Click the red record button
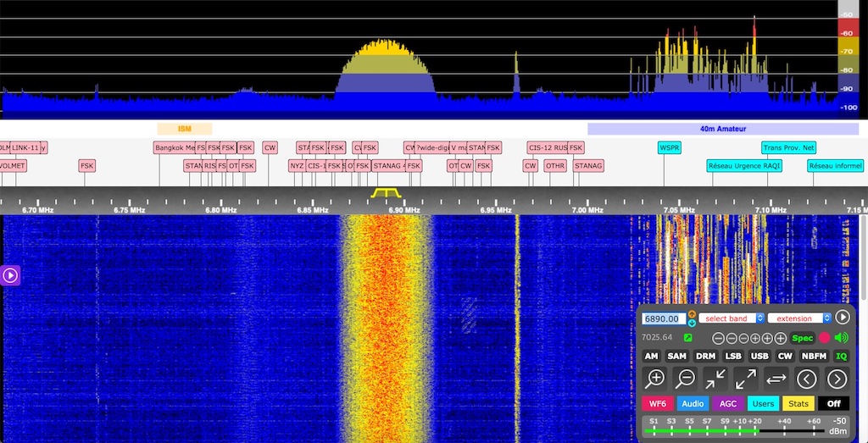This screenshot has height=443, width=868. coord(824,338)
